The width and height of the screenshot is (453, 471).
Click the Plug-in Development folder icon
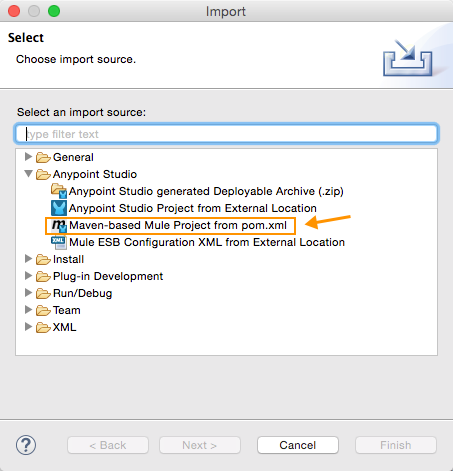43,276
